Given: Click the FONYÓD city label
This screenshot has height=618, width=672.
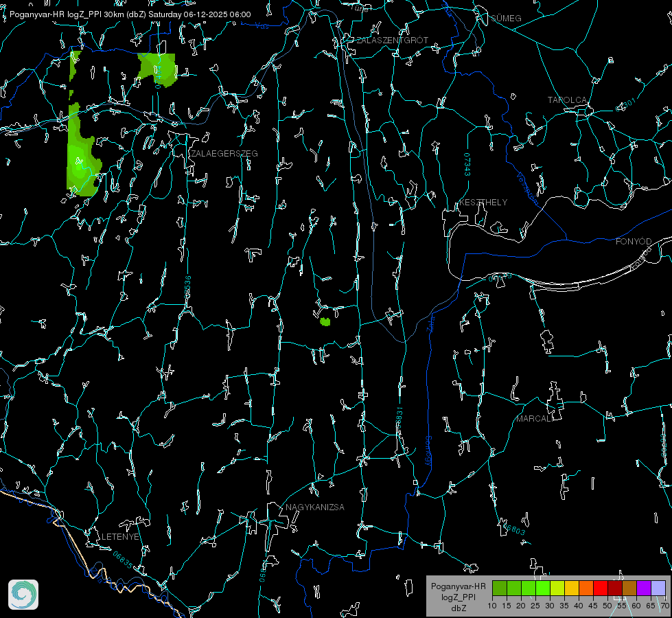Looking at the screenshot, I should (634, 242).
